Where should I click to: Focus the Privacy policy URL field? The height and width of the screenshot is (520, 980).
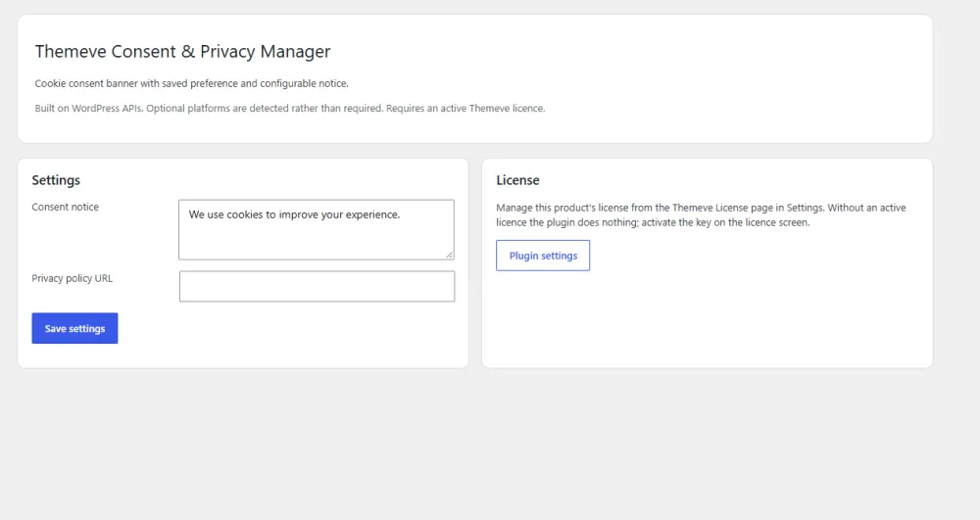tap(317, 286)
